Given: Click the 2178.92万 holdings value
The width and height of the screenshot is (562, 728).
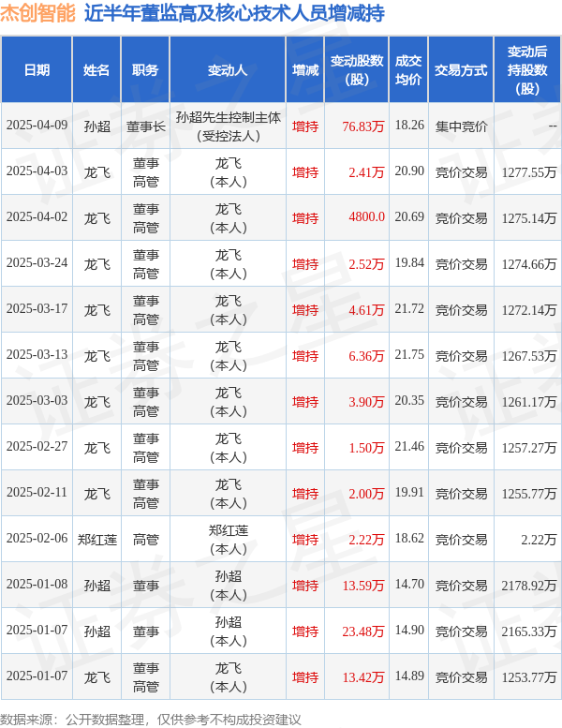Looking at the screenshot, I should tap(528, 586).
